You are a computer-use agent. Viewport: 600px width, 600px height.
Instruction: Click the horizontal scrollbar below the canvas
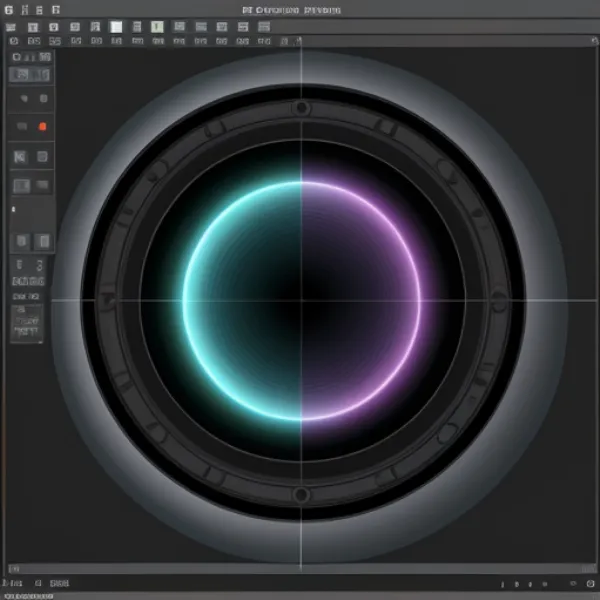point(302,569)
